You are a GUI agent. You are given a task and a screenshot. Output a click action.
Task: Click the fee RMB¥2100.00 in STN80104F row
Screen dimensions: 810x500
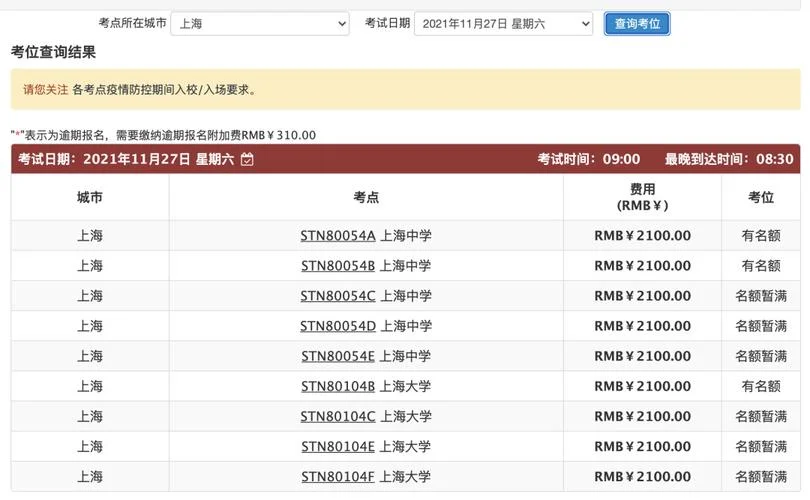point(642,477)
